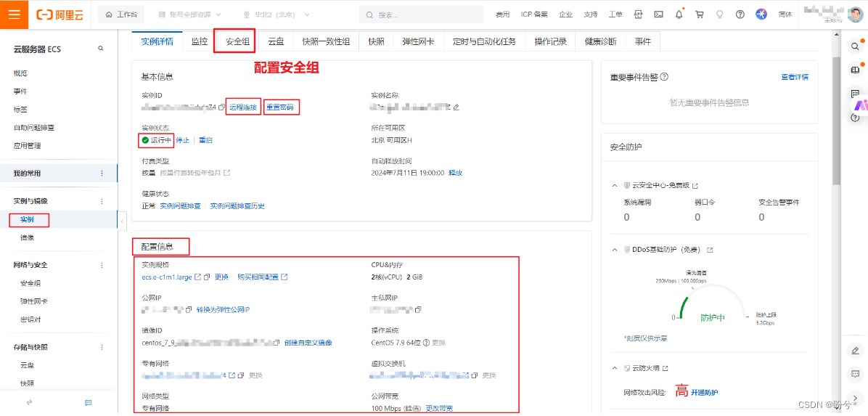868x416 pixels.
Task: Click 停止 to stop the instance
Action: pyautogui.click(x=183, y=140)
